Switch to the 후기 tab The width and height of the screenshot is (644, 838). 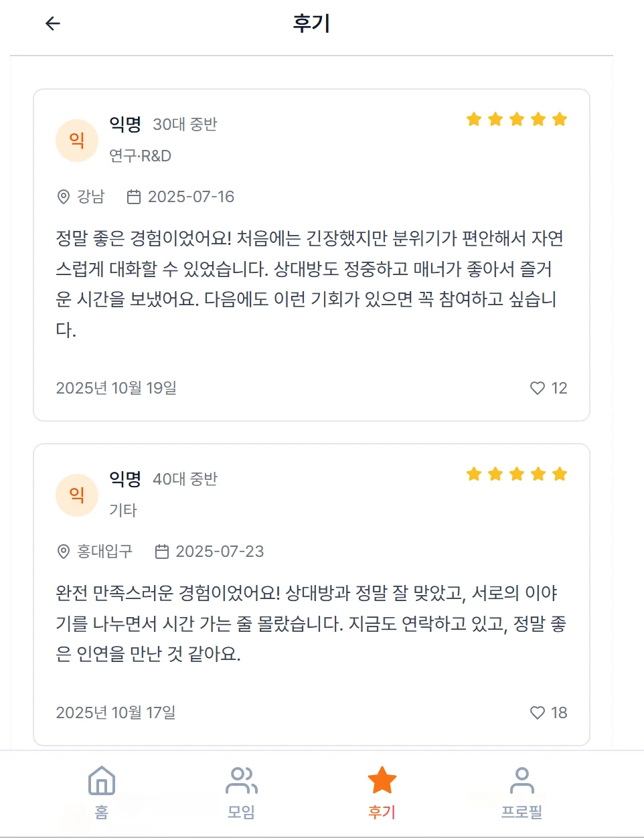381,793
